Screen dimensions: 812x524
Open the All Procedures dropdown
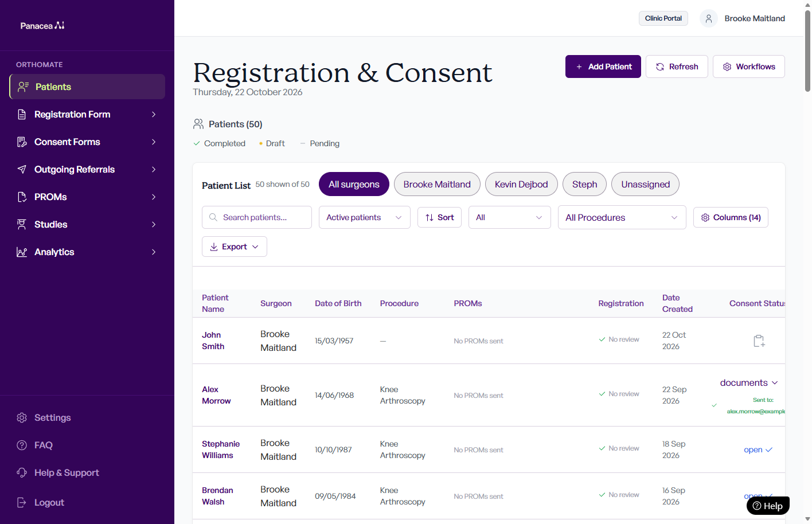click(622, 217)
